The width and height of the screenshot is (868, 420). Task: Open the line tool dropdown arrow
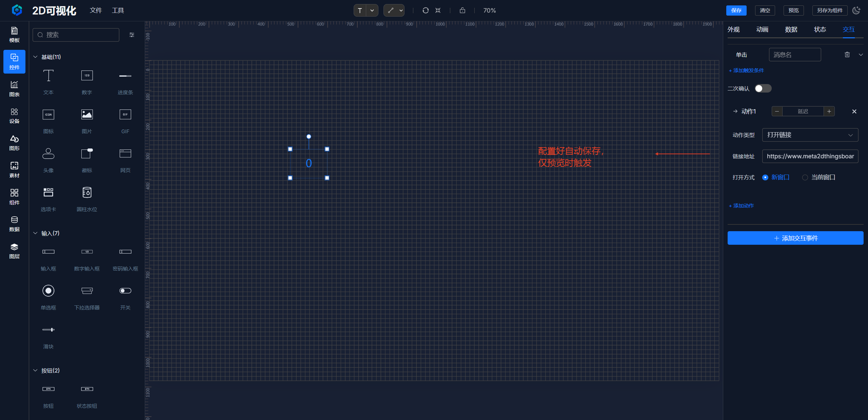(x=401, y=11)
